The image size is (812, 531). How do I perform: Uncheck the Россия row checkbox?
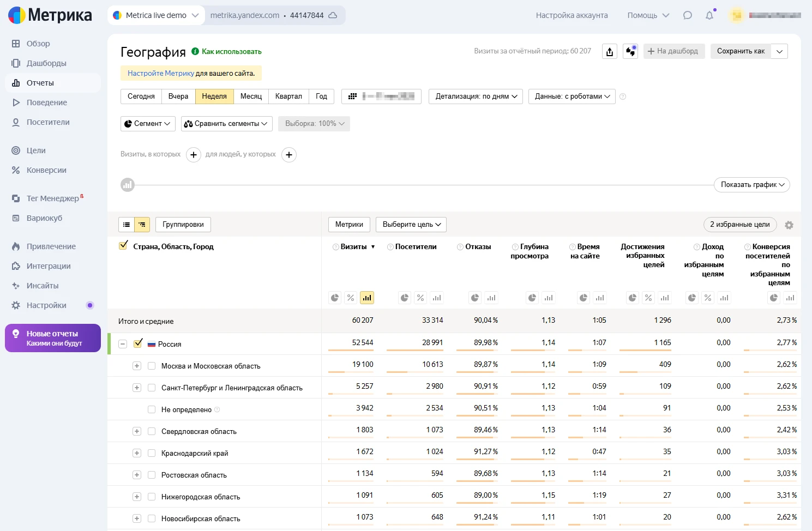click(x=138, y=343)
